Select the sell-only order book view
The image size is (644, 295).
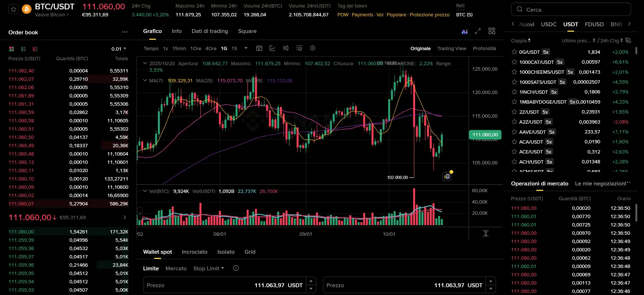click(35, 49)
